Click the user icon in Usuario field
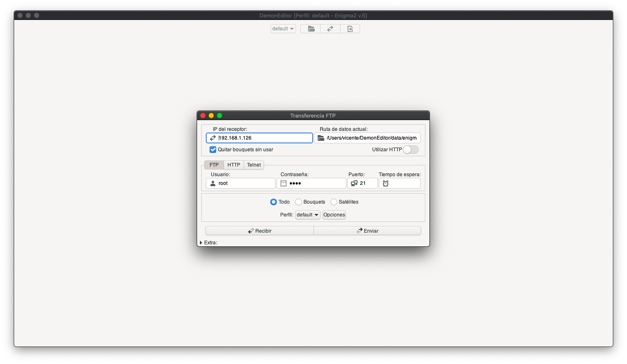Viewport: 627px width, 364px height. (213, 183)
